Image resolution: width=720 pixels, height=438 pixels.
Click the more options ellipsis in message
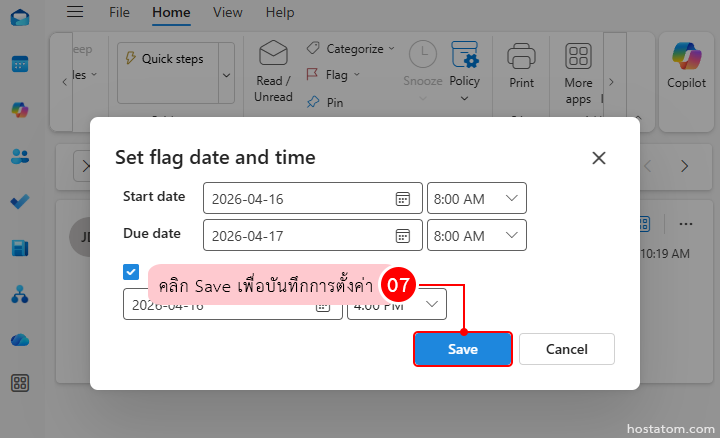coord(686,224)
